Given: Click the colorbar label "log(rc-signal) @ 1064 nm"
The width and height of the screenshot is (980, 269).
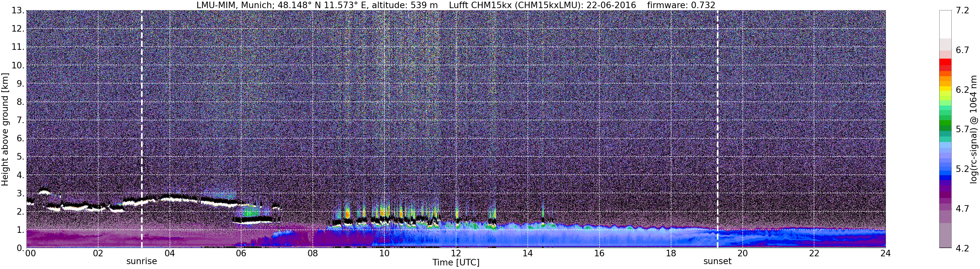Looking at the screenshot, I should point(973,129).
